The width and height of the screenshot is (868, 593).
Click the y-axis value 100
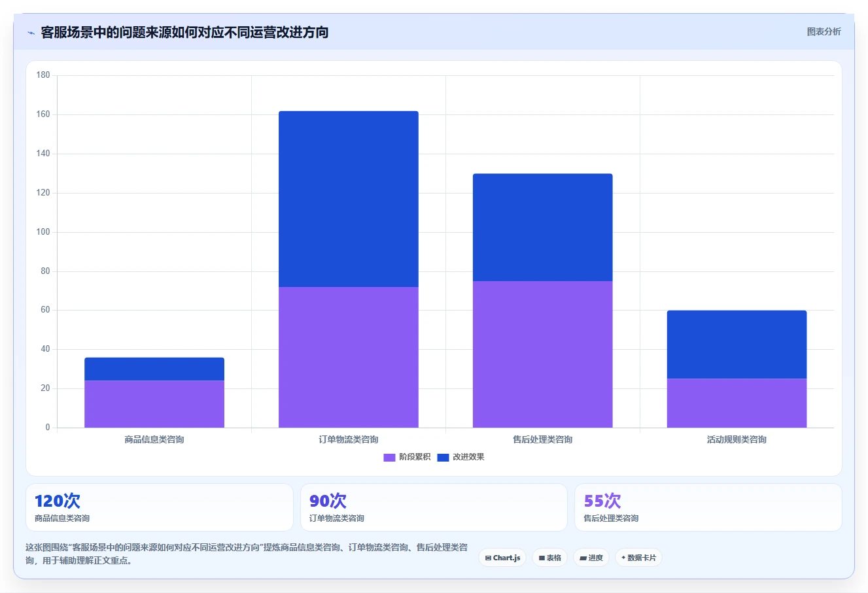point(43,232)
